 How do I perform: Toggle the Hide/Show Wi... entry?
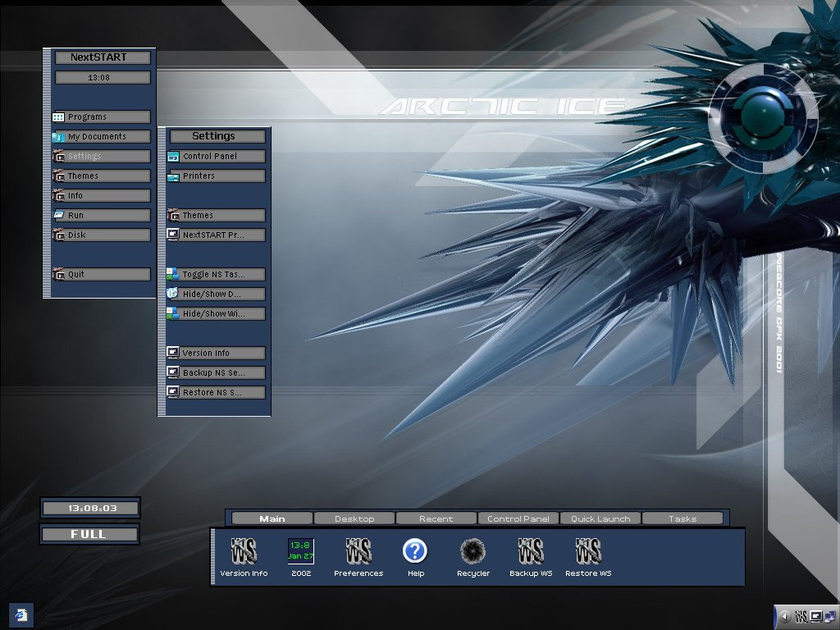pos(216,314)
